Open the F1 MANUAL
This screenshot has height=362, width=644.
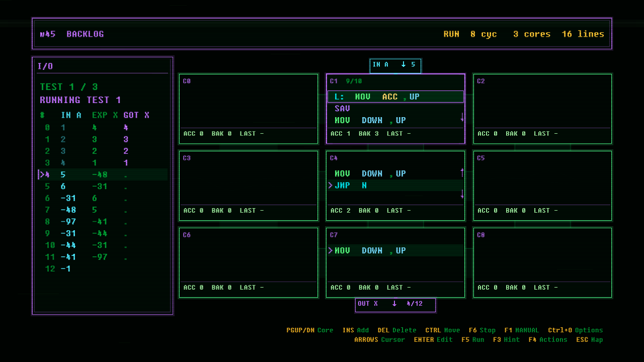click(521, 330)
